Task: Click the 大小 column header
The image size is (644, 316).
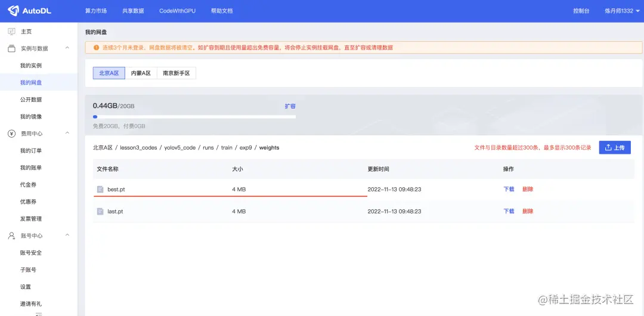Action: [x=237, y=169]
